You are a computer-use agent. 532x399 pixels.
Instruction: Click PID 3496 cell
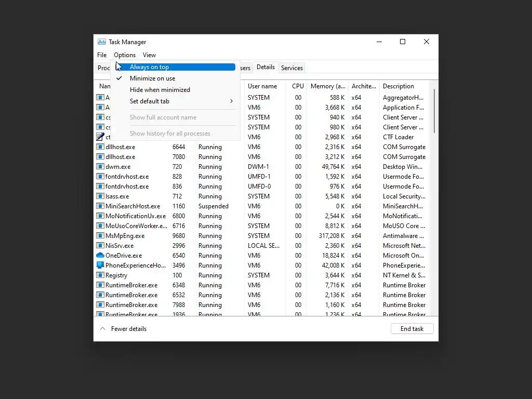click(179, 265)
